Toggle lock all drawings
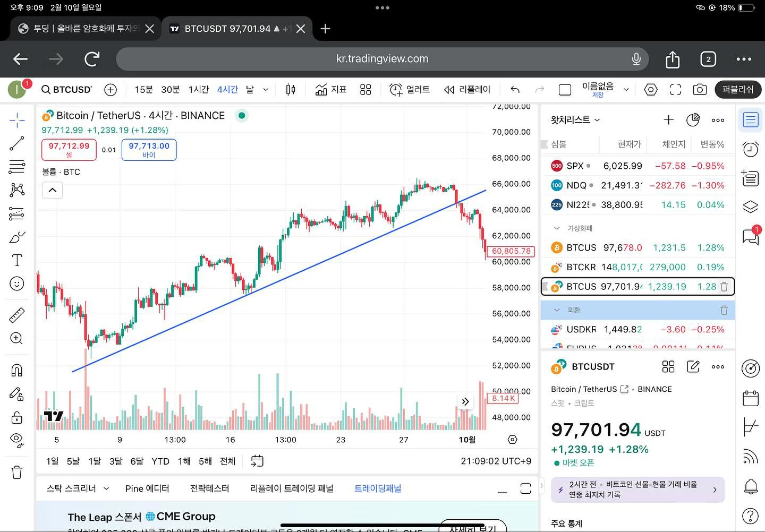The width and height of the screenshot is (765, 532). [17, 417]
